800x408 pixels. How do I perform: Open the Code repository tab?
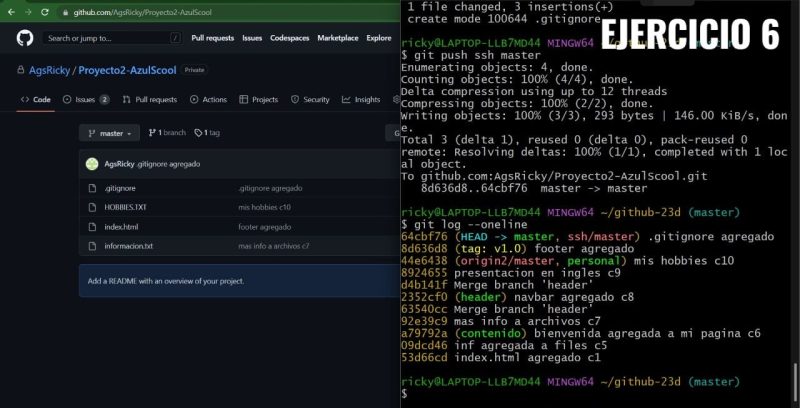click(x=35, y=100)
